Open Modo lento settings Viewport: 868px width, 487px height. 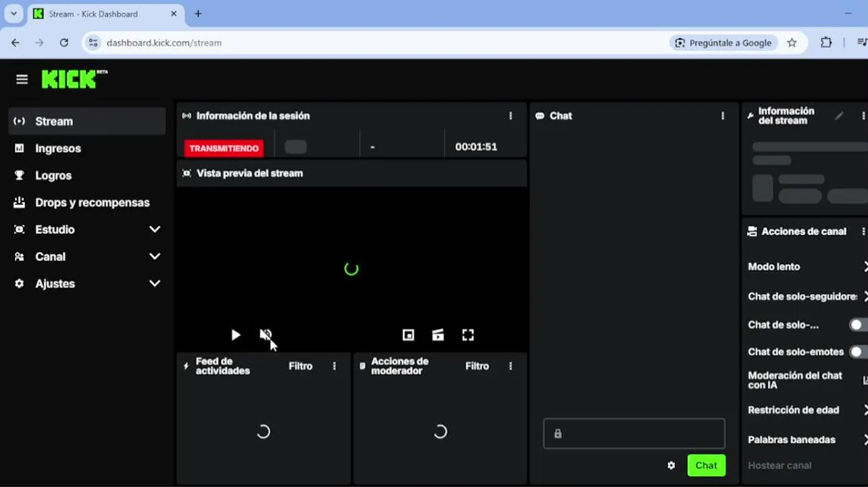(x=807, y=266)
